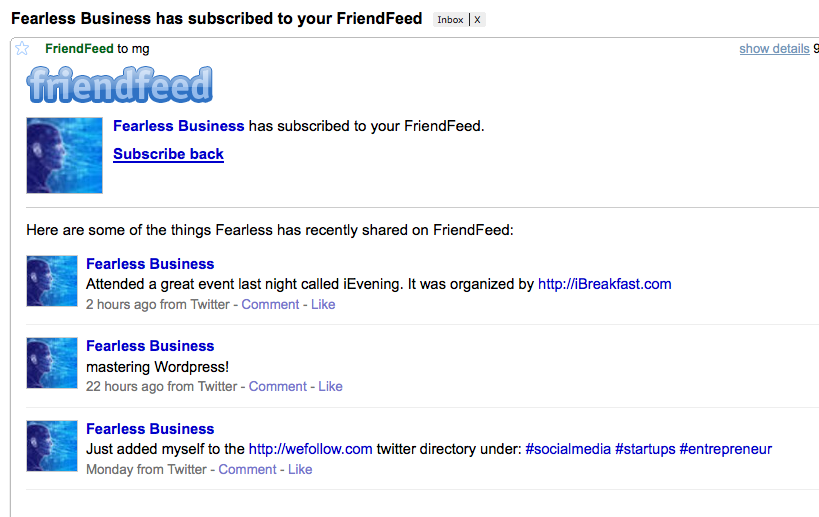Click the Subscribe back link
The image size is (819, 517).
[168, 154]
